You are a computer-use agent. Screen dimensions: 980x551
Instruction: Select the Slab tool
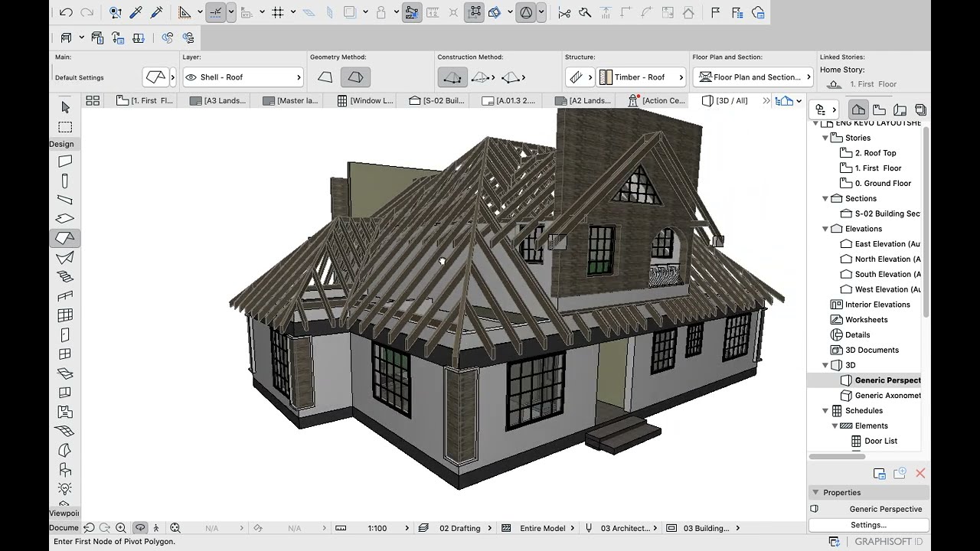(x=65, y=219)
